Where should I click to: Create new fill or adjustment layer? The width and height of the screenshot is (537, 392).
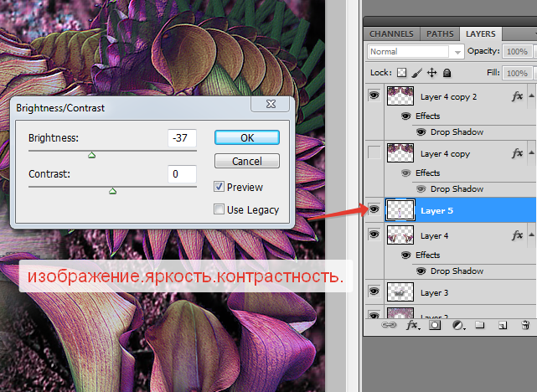pos(458,325)
